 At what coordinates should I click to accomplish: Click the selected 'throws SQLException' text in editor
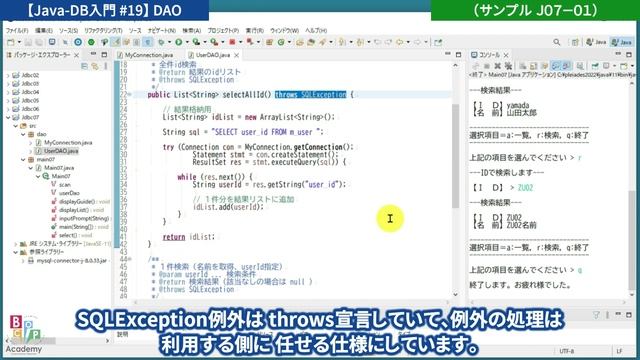click(310, 95)
